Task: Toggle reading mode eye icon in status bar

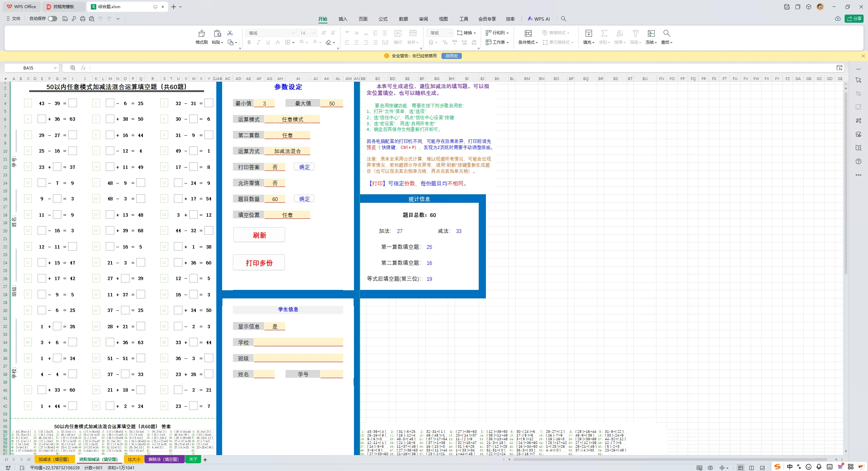Action: tap(710, 468)
